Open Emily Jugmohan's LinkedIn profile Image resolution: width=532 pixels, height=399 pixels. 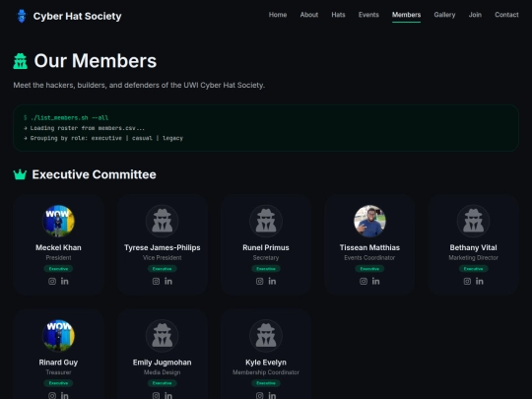click(x=168, y=396)
